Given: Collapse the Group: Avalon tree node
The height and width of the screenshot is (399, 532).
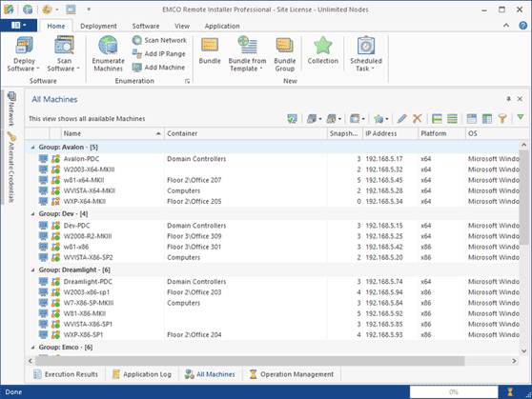Looking at the screenshot, I should (x=33, y=147).
